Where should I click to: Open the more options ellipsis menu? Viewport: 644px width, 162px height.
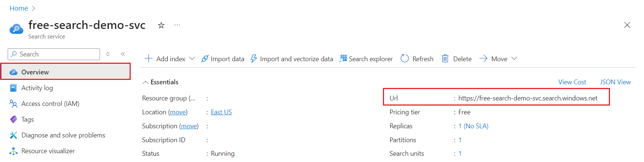[x=177, y=25]
